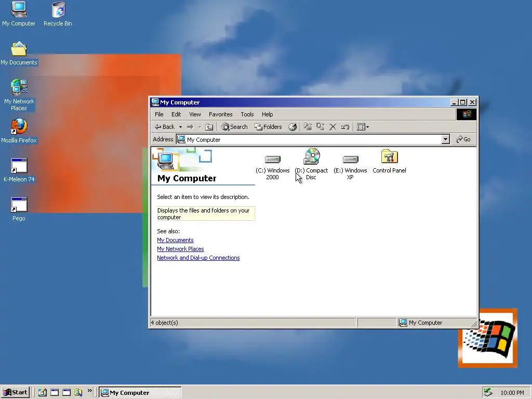
Task: Select the Recycle Bin desktop icon
Action: [x=58, y=14]
